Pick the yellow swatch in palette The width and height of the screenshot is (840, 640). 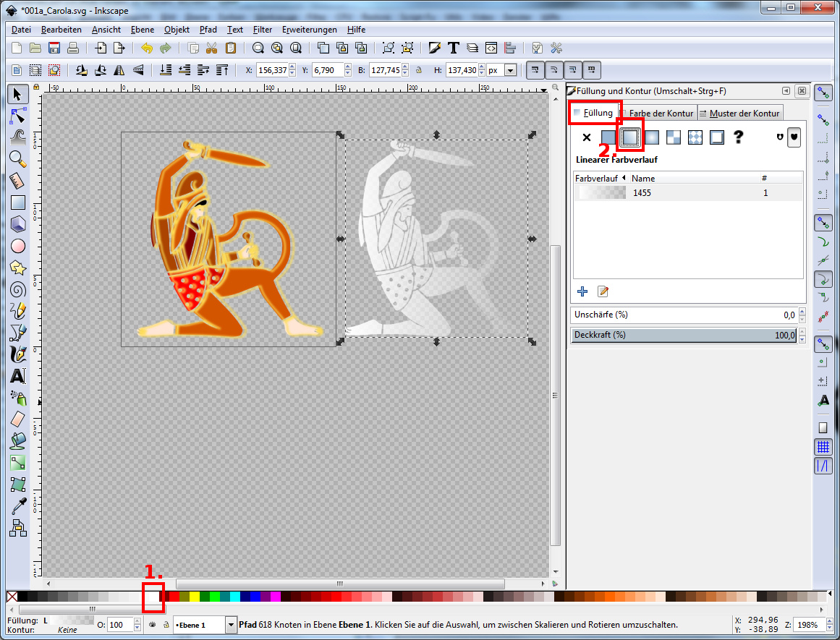[x=195, y=597]
